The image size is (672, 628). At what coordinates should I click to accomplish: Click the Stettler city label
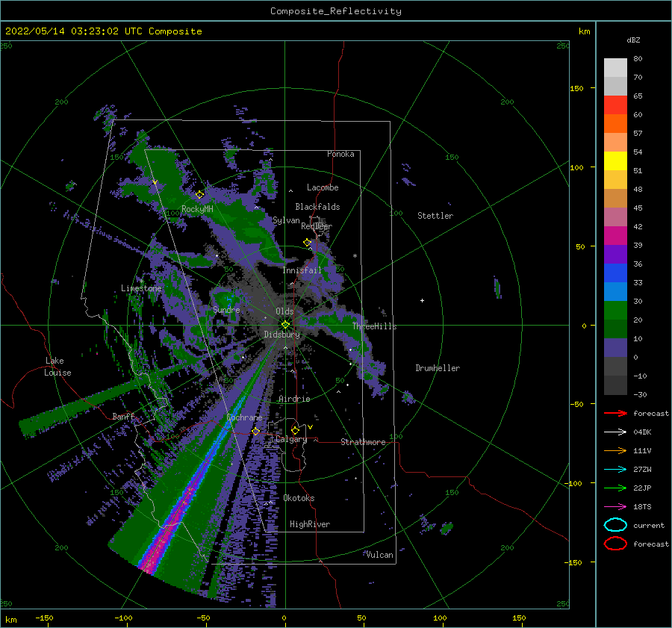click(x=435, y=216)
